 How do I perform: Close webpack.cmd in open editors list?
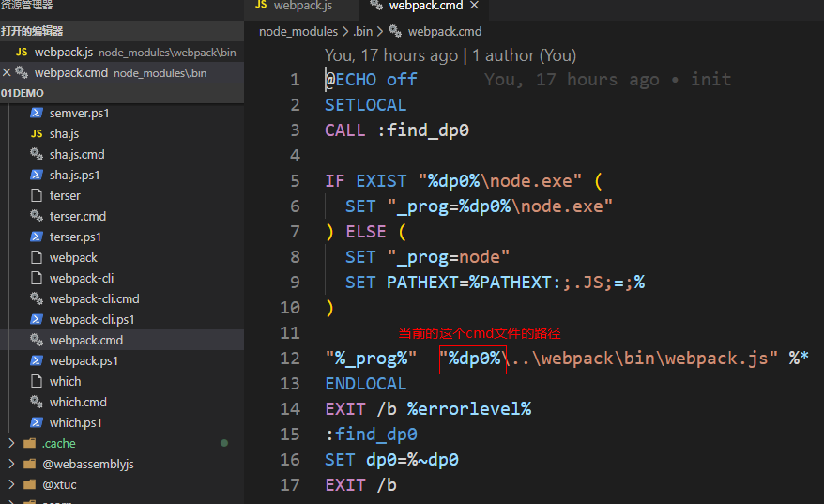[x=7, y=72]
